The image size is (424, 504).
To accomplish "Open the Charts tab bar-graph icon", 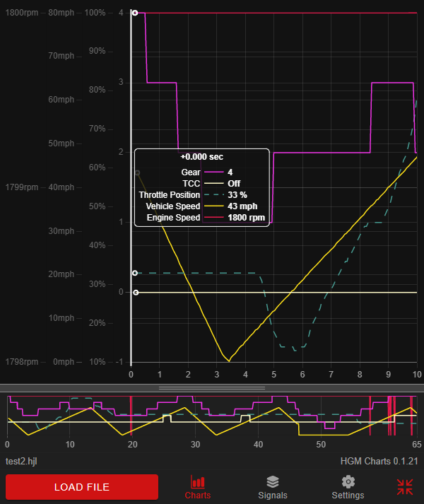I will (x=198, y=482).
